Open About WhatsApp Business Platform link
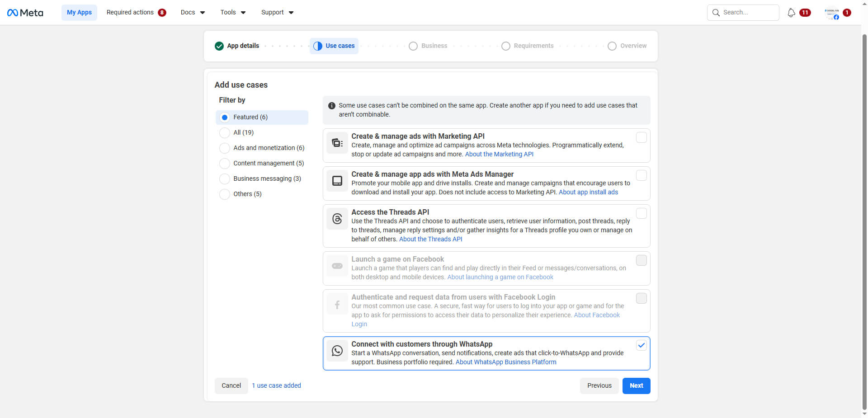This screenshot has width=868, height=418. [505, 362]
